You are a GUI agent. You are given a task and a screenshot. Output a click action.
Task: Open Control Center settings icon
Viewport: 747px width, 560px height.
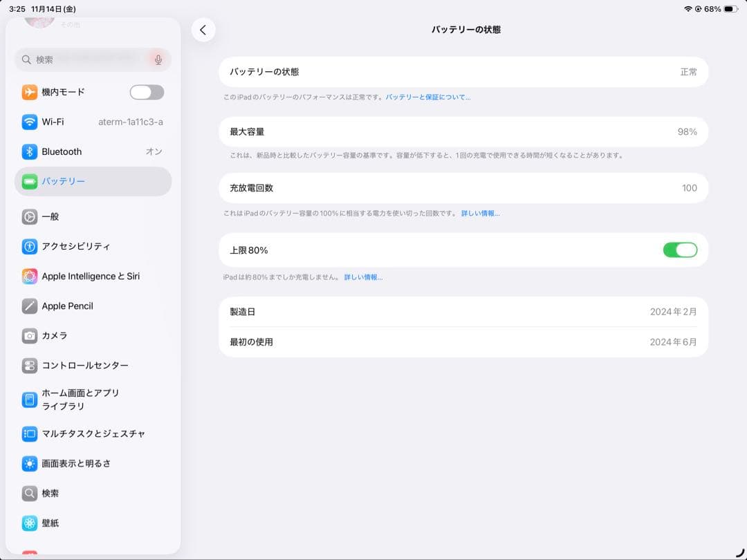29,365
